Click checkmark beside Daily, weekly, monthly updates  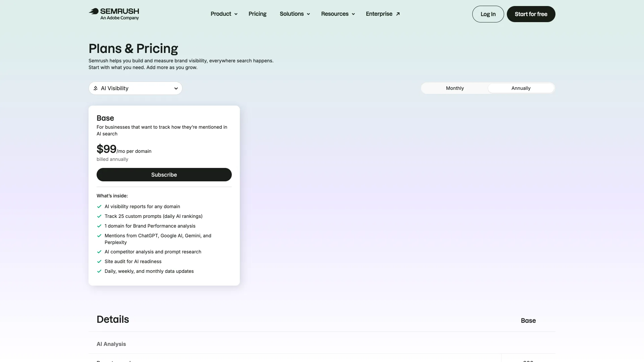[x=99, y=271]
